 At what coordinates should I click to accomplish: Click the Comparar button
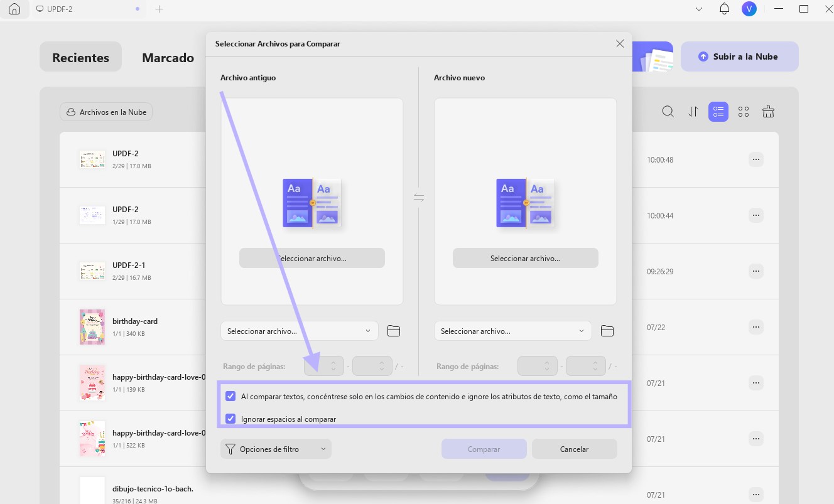click(484, 449)
